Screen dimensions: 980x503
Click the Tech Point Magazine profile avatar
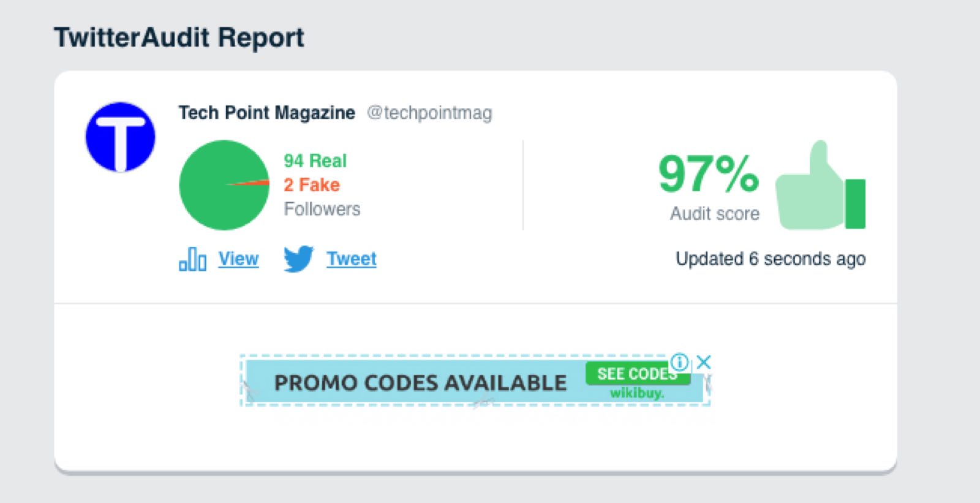(119, 136)
